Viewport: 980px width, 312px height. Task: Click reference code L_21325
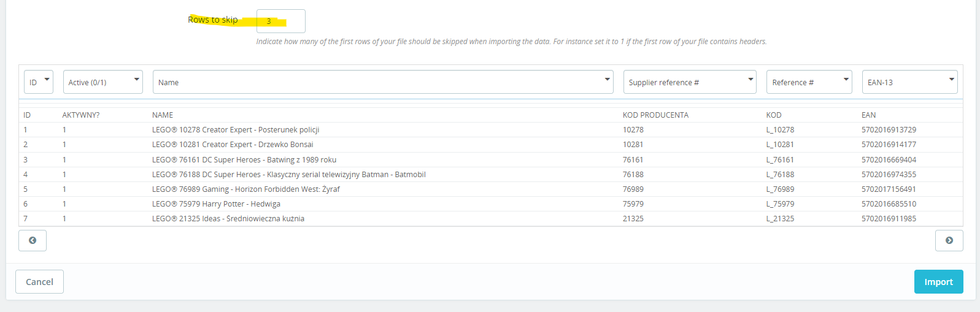coord(780,219)
